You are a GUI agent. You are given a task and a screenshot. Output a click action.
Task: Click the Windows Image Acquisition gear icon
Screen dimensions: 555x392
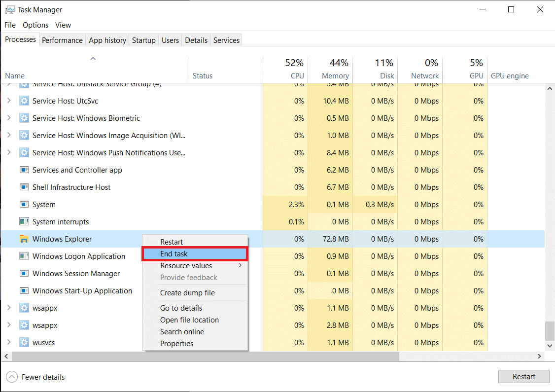24,135
